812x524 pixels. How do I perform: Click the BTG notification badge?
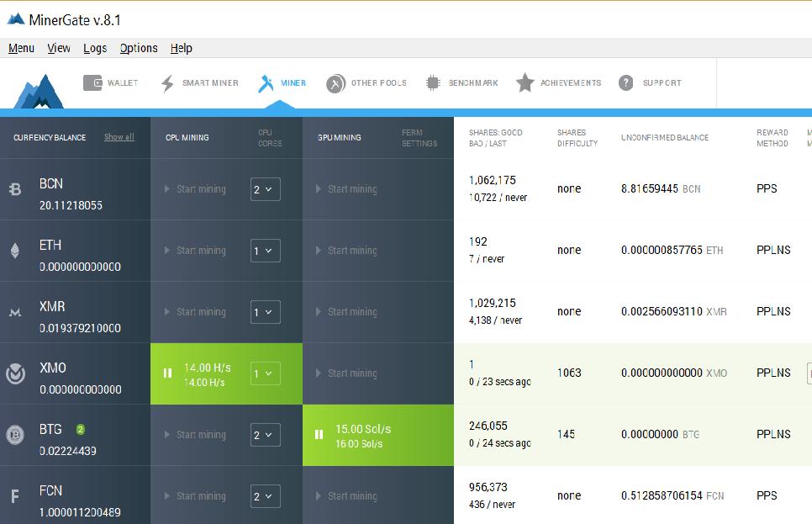coord(81,429)
